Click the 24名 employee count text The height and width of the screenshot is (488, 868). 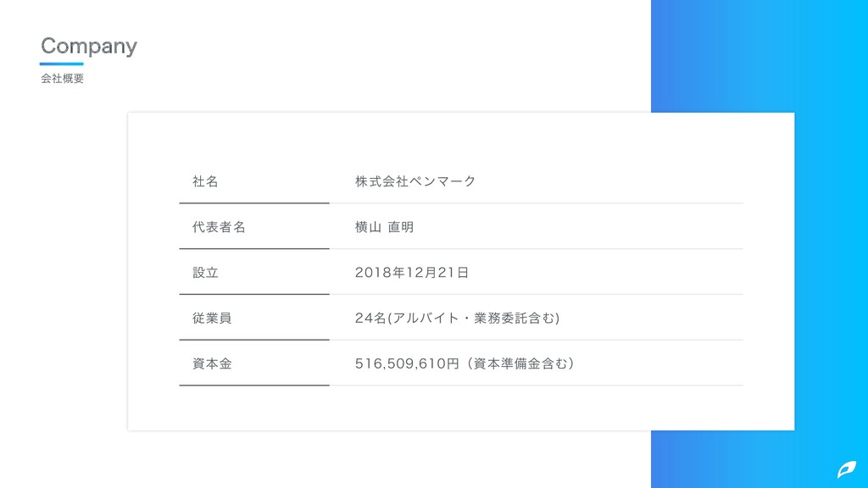tap(370, 319)
